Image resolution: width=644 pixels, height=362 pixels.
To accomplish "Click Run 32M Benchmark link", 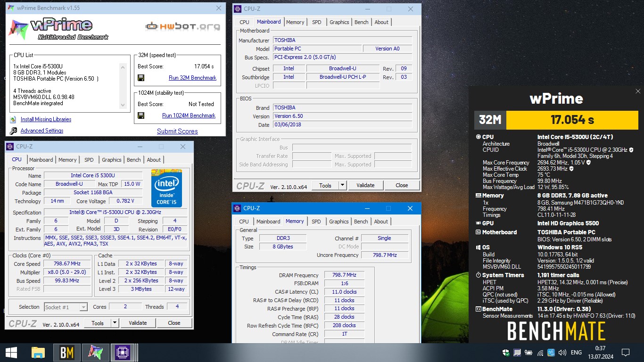I will (192, 78).
